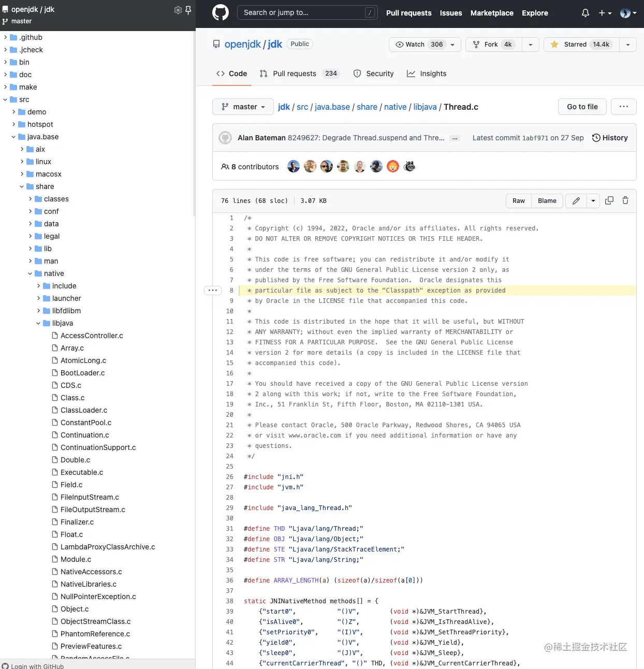The height and width of the screenshot is (669, 644).
Task: Open the Blame view
Action: tap(547, 201)
